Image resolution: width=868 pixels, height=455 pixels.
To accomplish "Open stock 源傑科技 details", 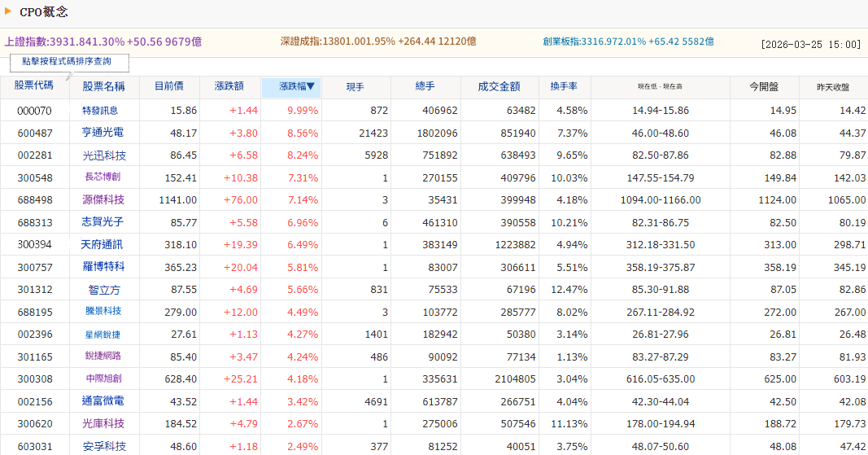I will (x=103, y=199).
